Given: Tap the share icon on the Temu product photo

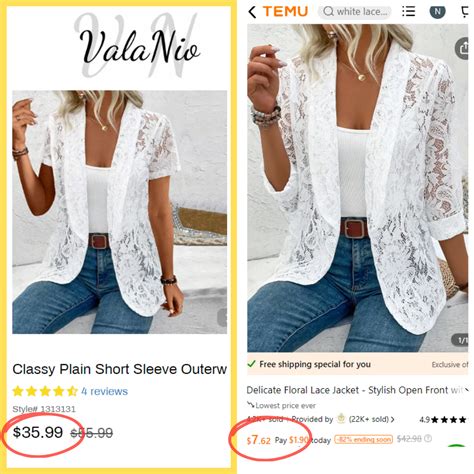Looking at the screenshot, I should click(x=463, y=49).
